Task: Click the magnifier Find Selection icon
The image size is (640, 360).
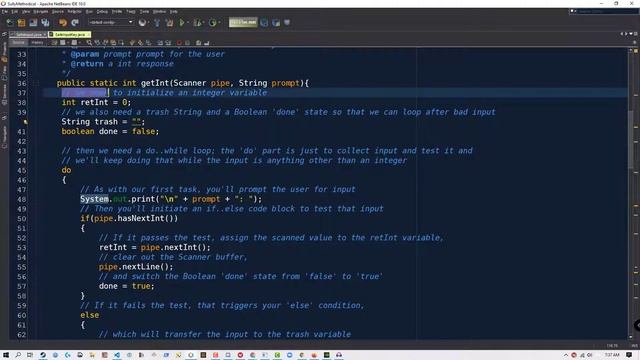Action: coord(89,42)
